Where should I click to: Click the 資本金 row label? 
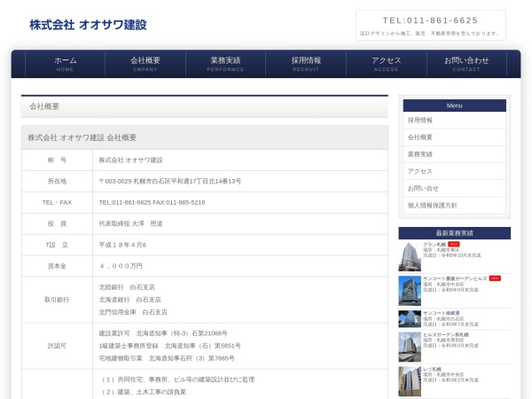(57, 266)
